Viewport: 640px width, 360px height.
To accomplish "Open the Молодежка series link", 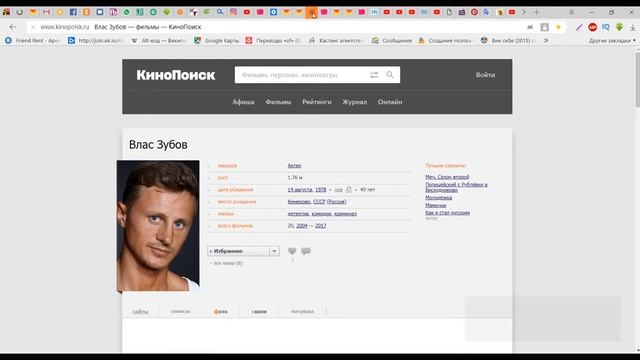I will coord(438,198).
